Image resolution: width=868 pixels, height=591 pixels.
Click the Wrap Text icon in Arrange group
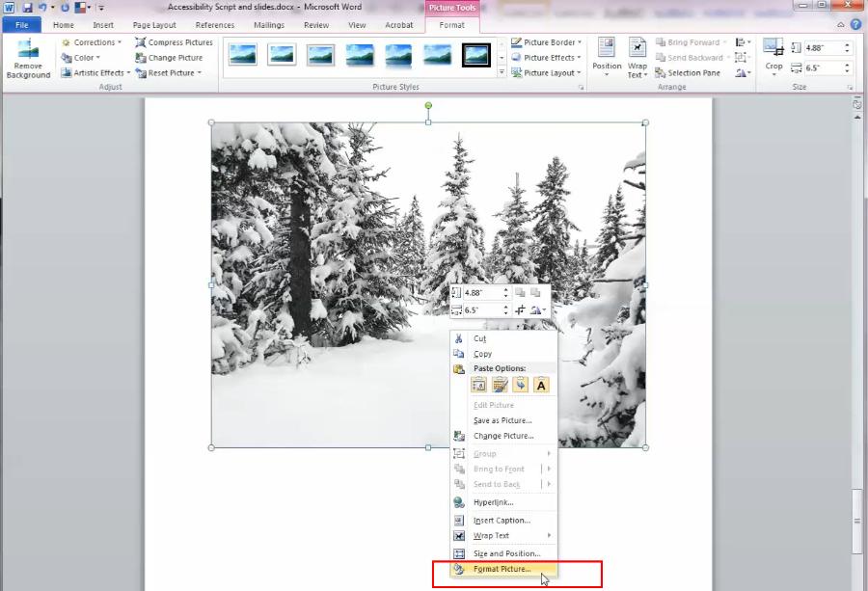(637, 55)
